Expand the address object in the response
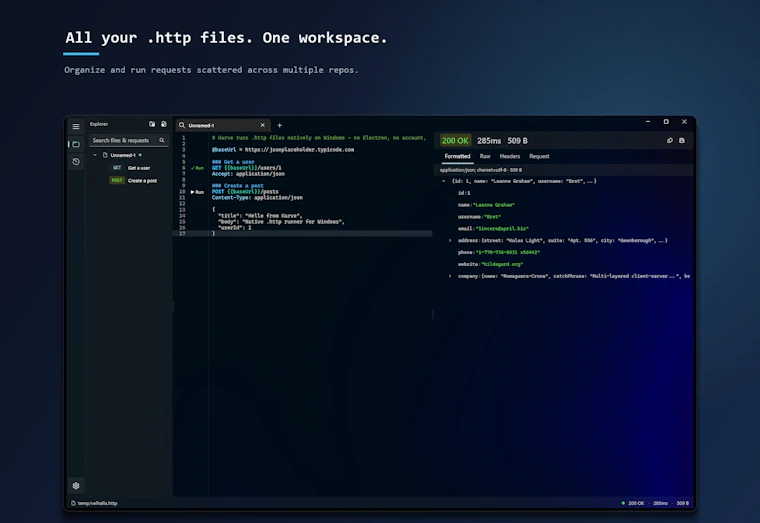Screen dimensions: 760x523 coord(450,240)
